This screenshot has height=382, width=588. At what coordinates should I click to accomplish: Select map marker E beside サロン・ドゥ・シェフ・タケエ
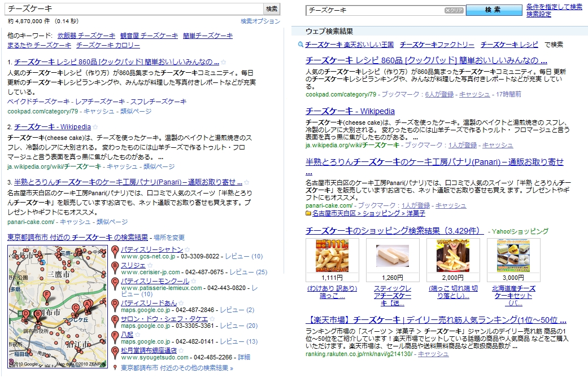click(x=115, y=321)
